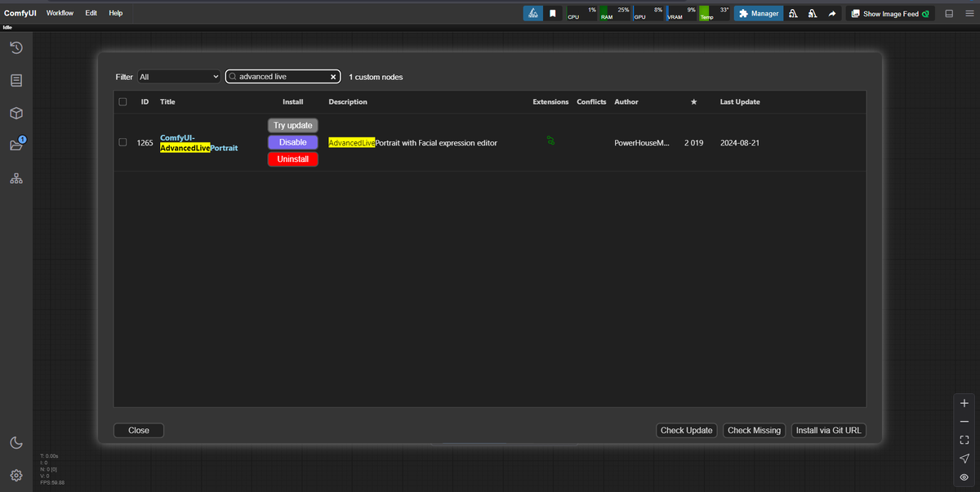Viewport: 980px width, 492px height.
Task: Click the 2024-08-21 date cell
Action: click(x=740, y=143)
